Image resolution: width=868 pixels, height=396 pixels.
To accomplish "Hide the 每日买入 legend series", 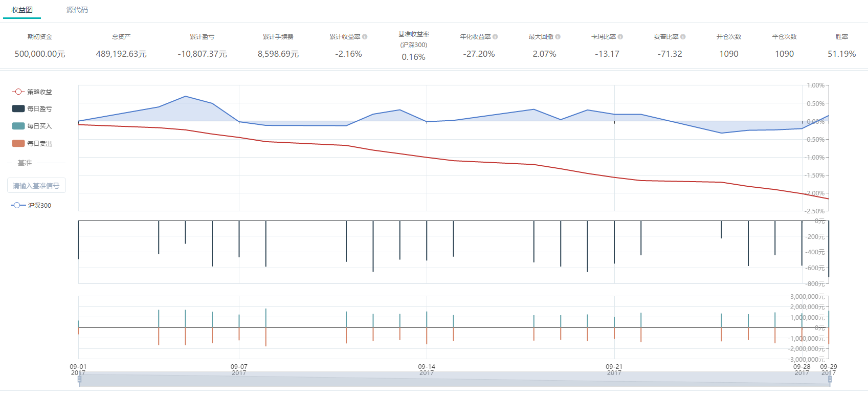I will click(32, 126).
